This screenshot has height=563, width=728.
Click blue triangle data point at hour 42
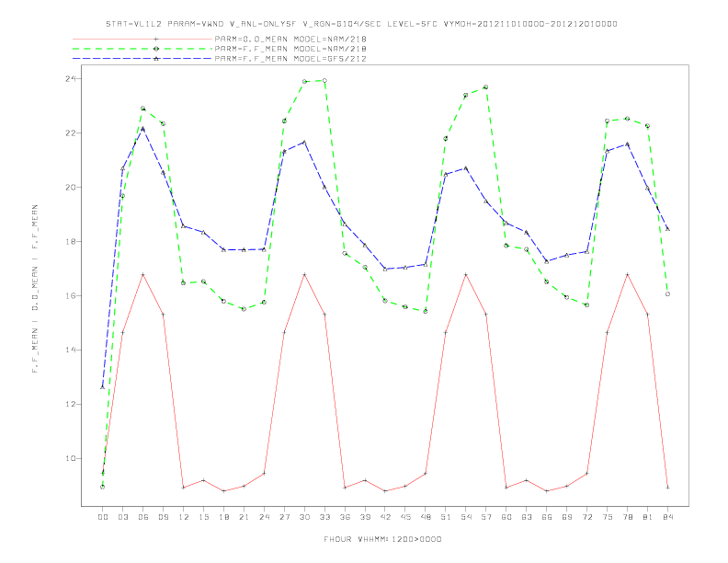385,269
